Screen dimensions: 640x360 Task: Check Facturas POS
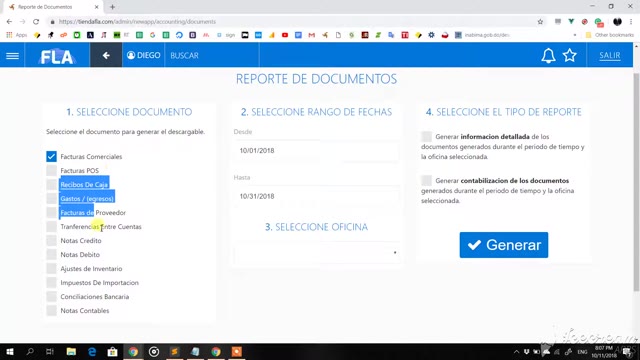click(x=51, y=170)
